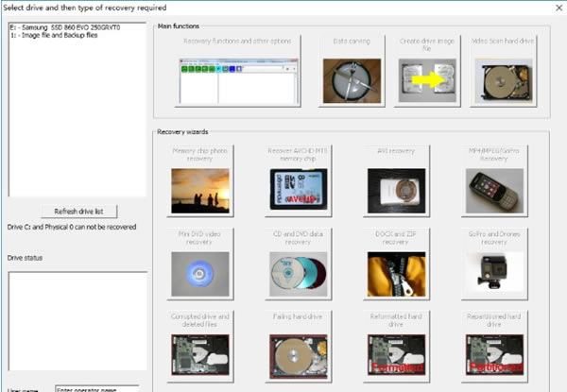The image size is (567, 392).
Task: Start Recover AVCHD MTS memory chip wizard
Action: [x=299, y=181]
